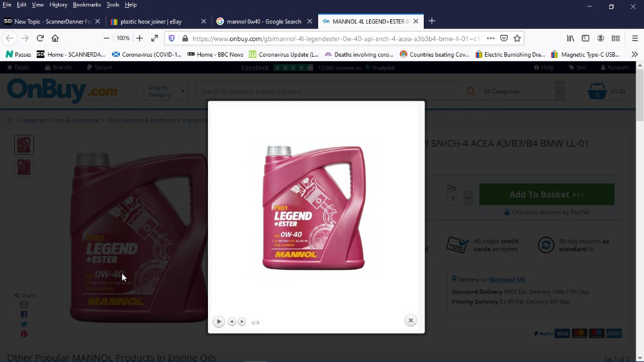The image size is (644, 362).
Task: Click the Brands link in the top bar
Action: [58, 68]
